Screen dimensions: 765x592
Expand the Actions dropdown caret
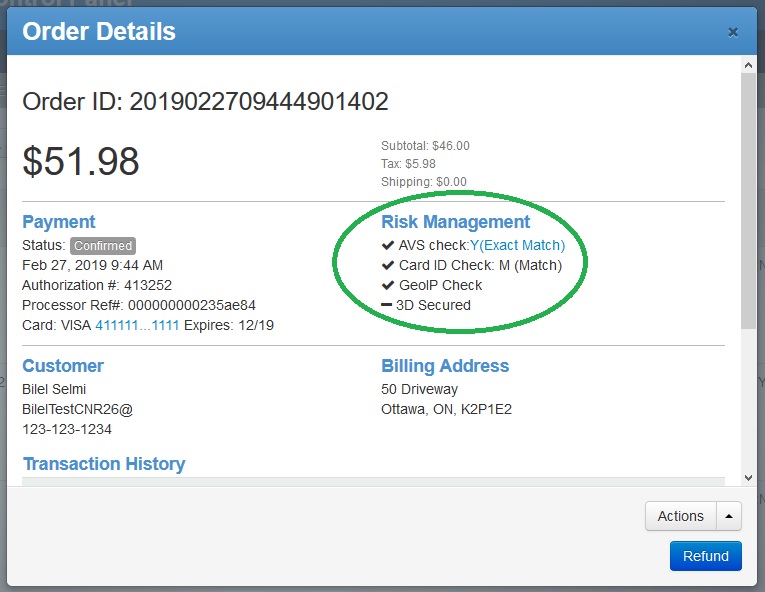[729, 516]
